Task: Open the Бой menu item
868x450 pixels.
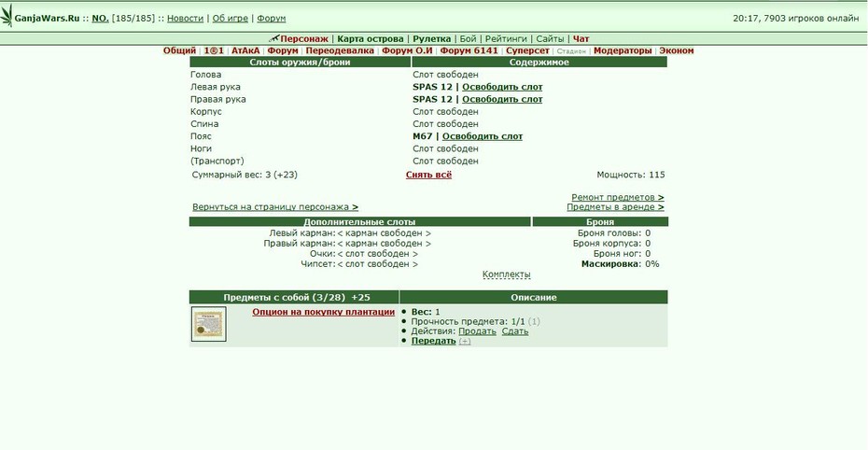Action: tap(468, 39)
